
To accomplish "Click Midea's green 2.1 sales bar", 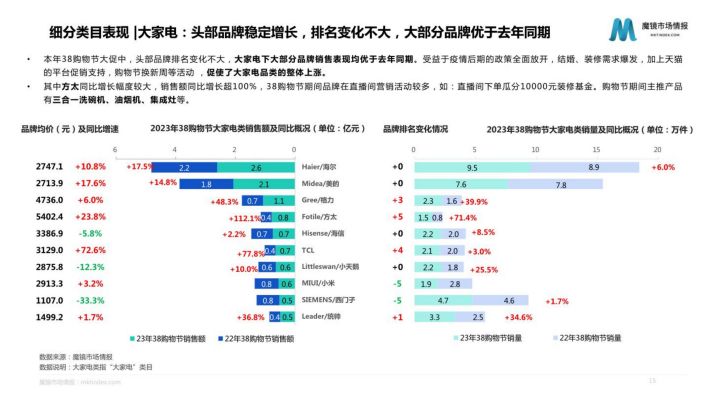I will 264,184.
